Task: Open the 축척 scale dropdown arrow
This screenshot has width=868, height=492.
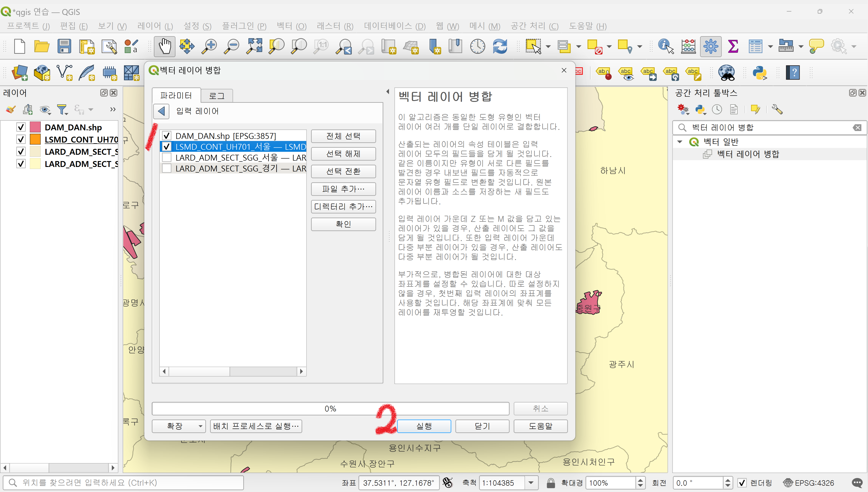Action: (x=531, y=483)
